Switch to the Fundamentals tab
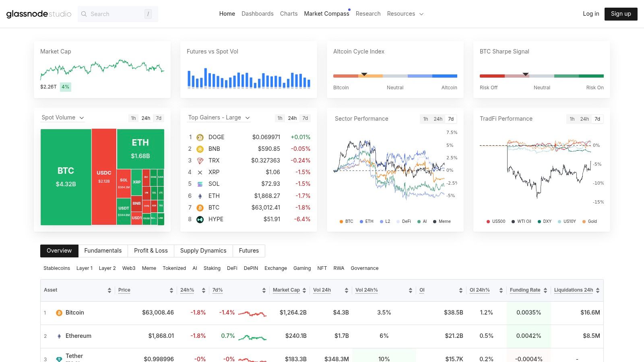This screenshot has height=362, width=644. [x=103, y=251]
